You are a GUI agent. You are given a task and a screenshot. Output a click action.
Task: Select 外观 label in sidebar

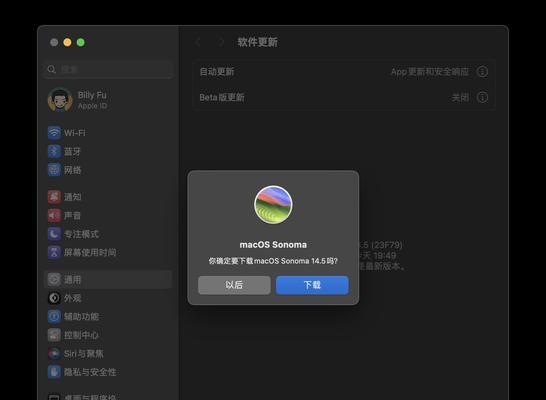[72, 298]
